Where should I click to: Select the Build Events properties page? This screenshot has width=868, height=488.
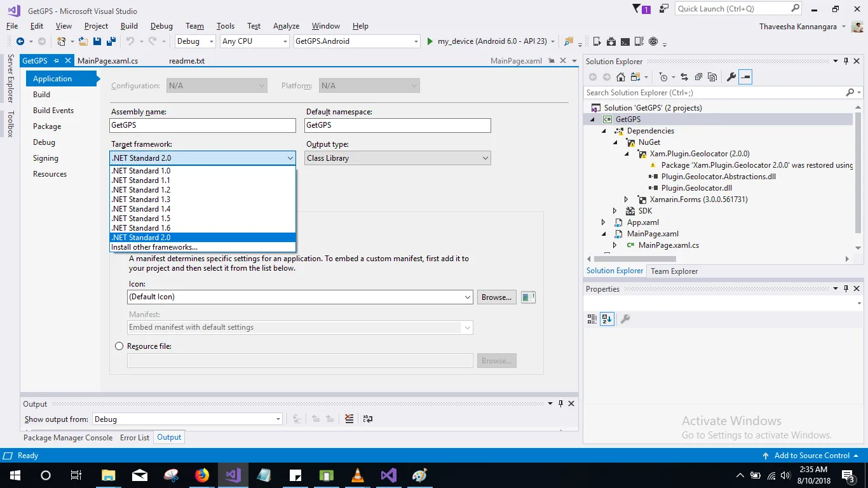(53, 111)
